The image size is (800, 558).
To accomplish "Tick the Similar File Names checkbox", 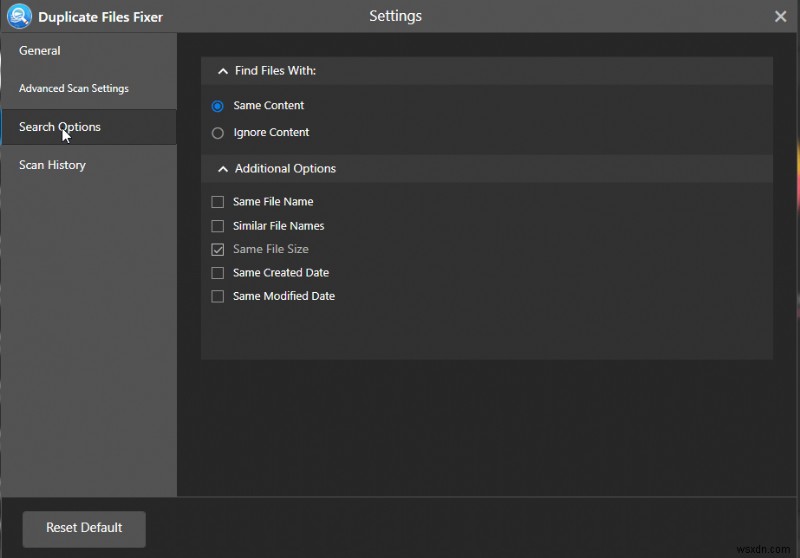I will pyautogui.click(x=218, y=226).
